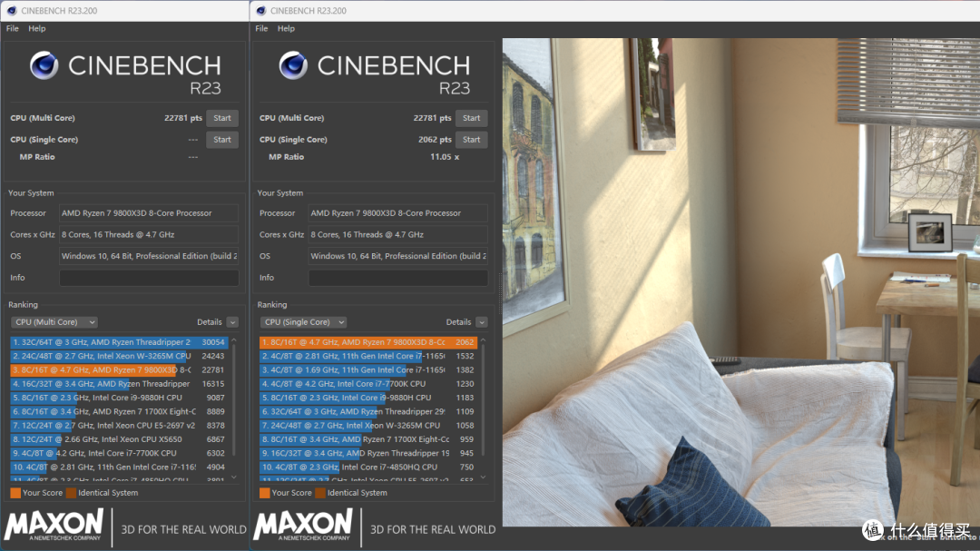Click 11.05 x MP Ratio value
The height and width of the screenshot is (551, 980).
(445, 157)
